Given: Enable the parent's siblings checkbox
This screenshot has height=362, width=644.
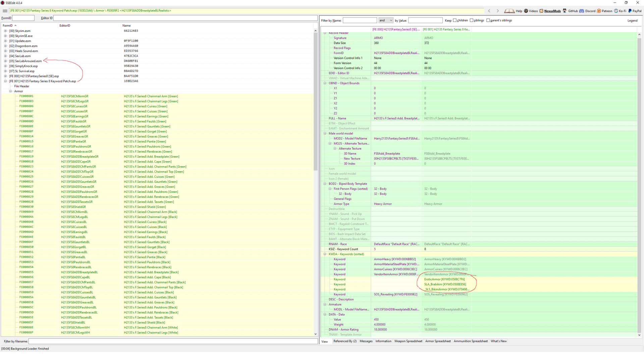Looking at the screenshot, I should click(x=488, y=20).
